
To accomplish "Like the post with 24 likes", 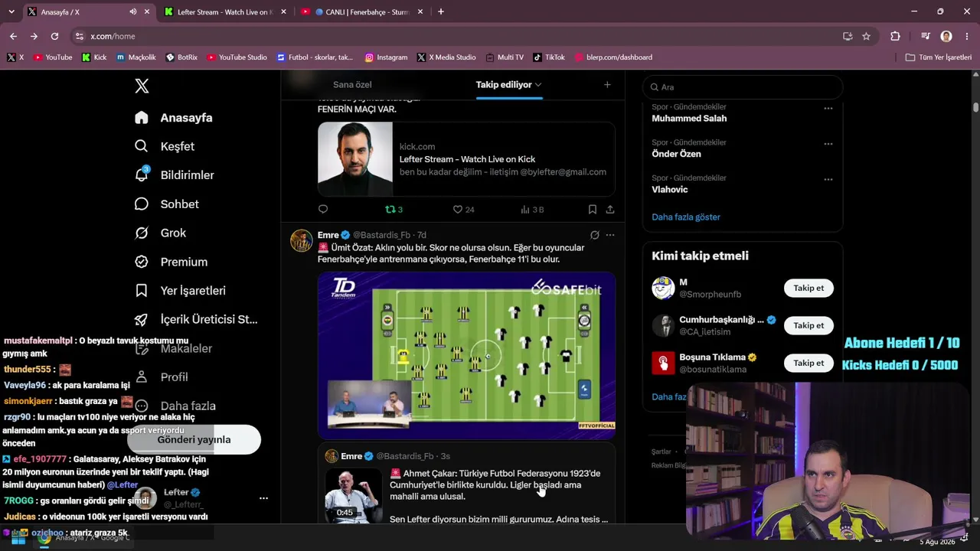I will pyautogui.click(x=463, y=210).
